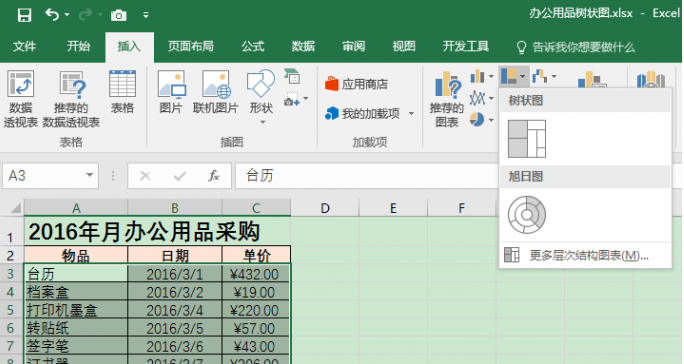
Task: Confirm the formula bar entry
Action: point(180,176)
